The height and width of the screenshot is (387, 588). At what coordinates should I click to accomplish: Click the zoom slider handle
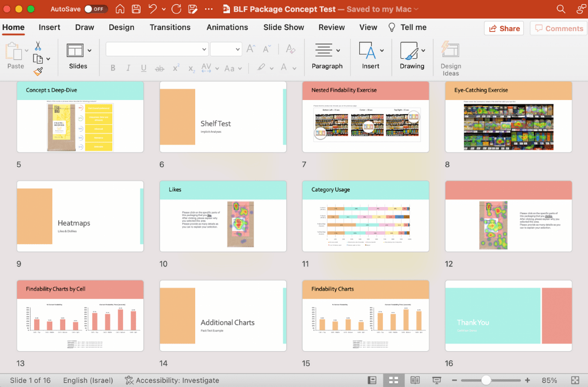[x=486, y=381]
